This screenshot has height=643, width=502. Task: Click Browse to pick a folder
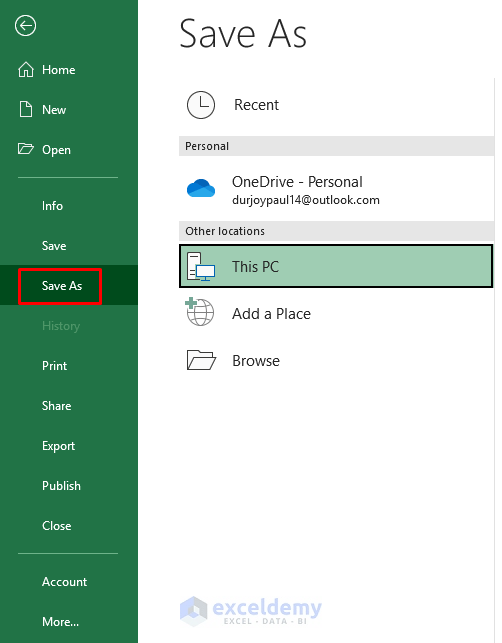point(336,360)
